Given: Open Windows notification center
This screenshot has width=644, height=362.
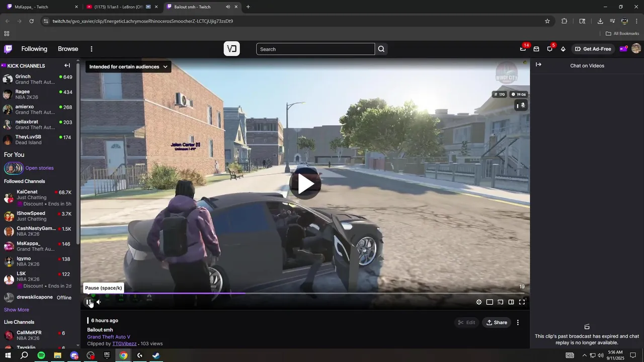Looking at the screenshot, I should 633,355.
